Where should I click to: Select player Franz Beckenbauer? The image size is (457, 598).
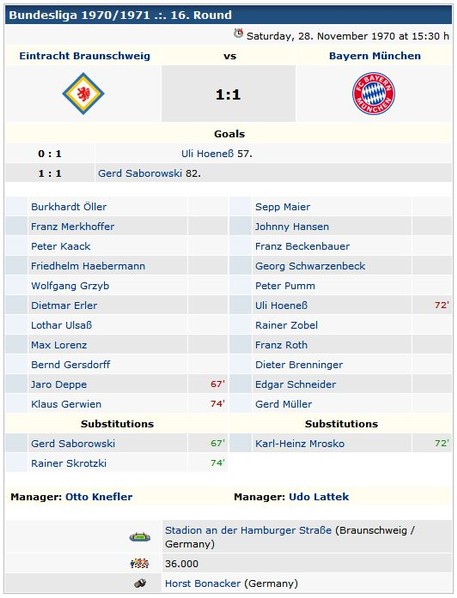[302, 246]
